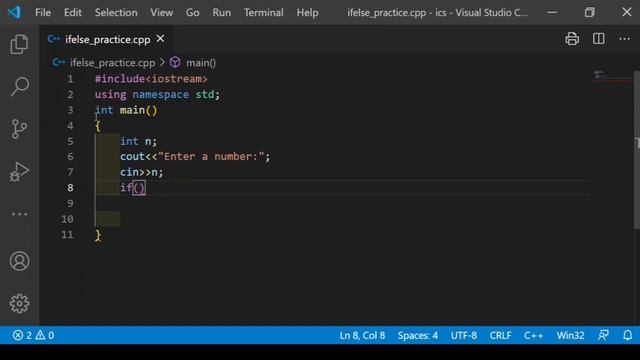Click ifelse_practice.cpp in the breadcrumb
The height and width of the screenshot is (360, 640).
click(112, 62)
